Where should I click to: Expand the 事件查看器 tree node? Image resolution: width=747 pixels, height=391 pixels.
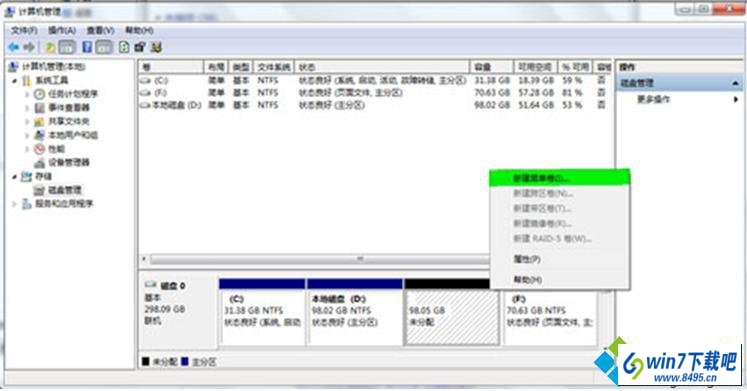(27, 108)
